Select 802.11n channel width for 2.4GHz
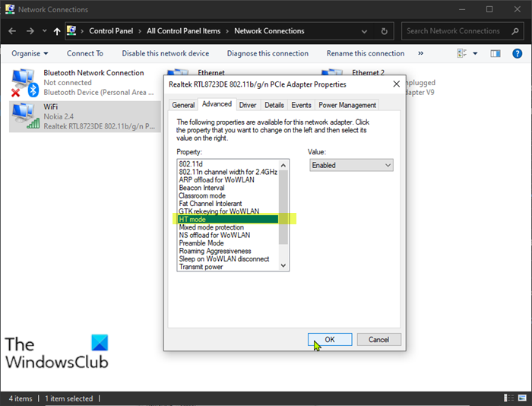The height and width of the screenshot is (406, 532). (x=228, y=172)
